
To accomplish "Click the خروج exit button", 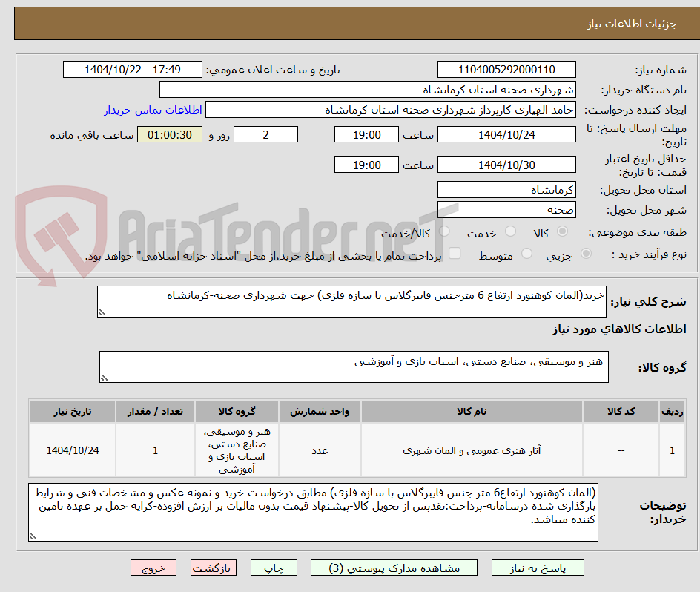I will (153, 568).
